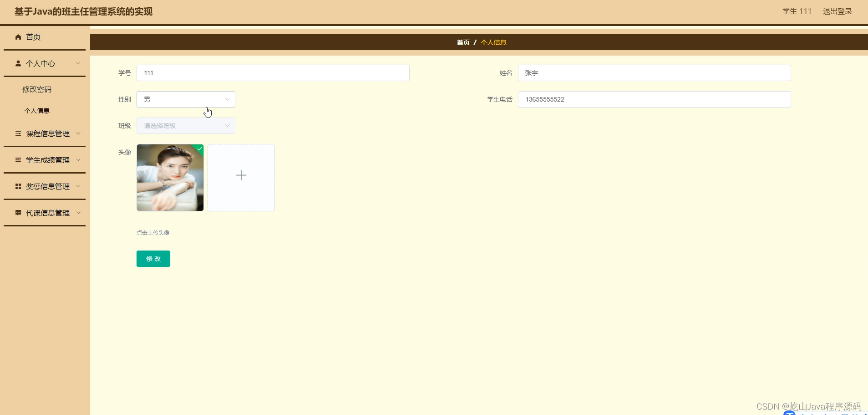Click the plus icon to add new avatar
The image size is (868, 415).
[241, 175]
